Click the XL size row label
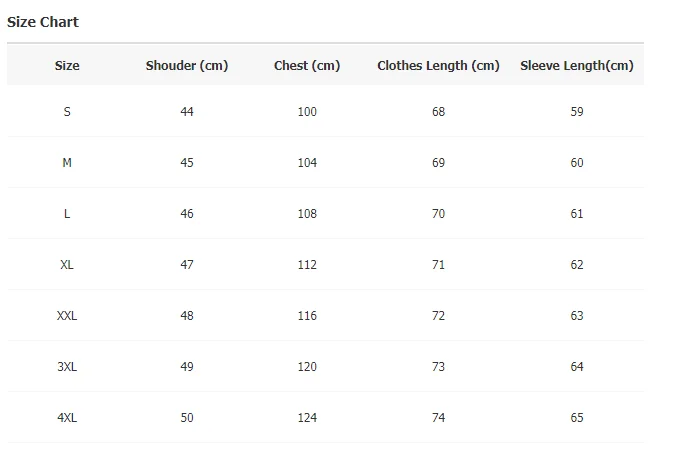 click(67, 264)
